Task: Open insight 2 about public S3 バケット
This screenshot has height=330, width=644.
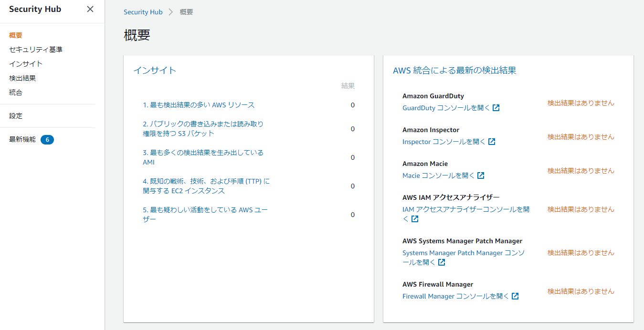Action: point(203,129)
